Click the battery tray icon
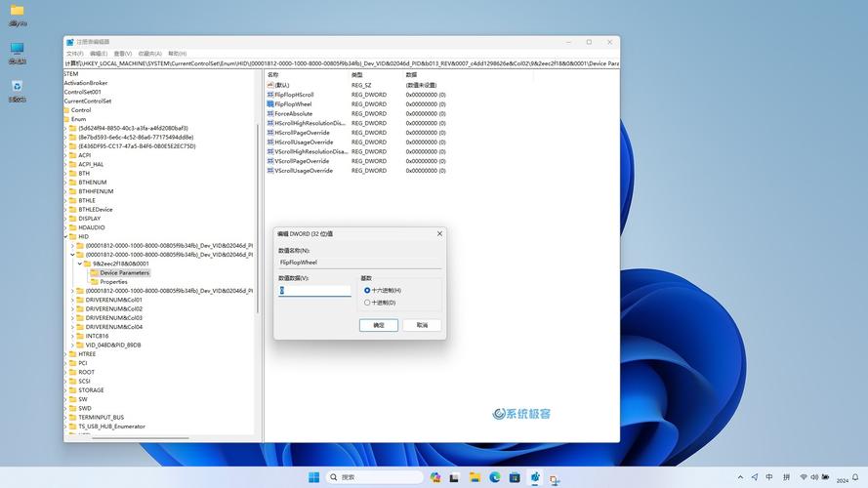 [x=825, y=477]
